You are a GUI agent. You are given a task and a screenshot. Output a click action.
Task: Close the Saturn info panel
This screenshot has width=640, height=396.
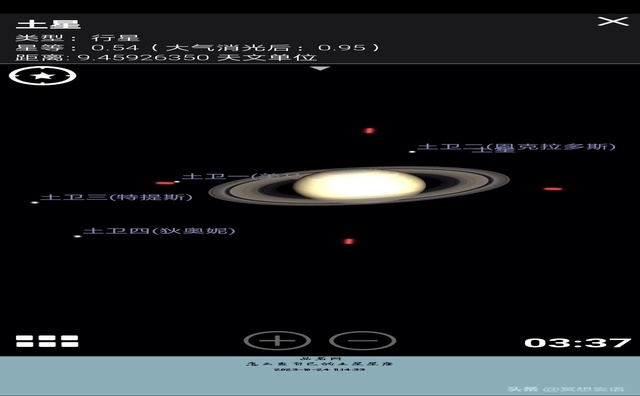613,21
